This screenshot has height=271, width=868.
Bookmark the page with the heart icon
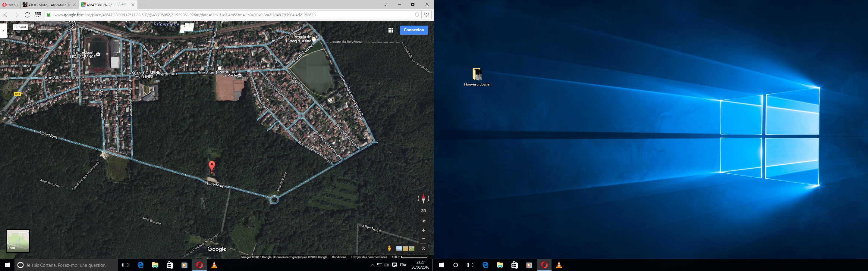coord(426,15)
